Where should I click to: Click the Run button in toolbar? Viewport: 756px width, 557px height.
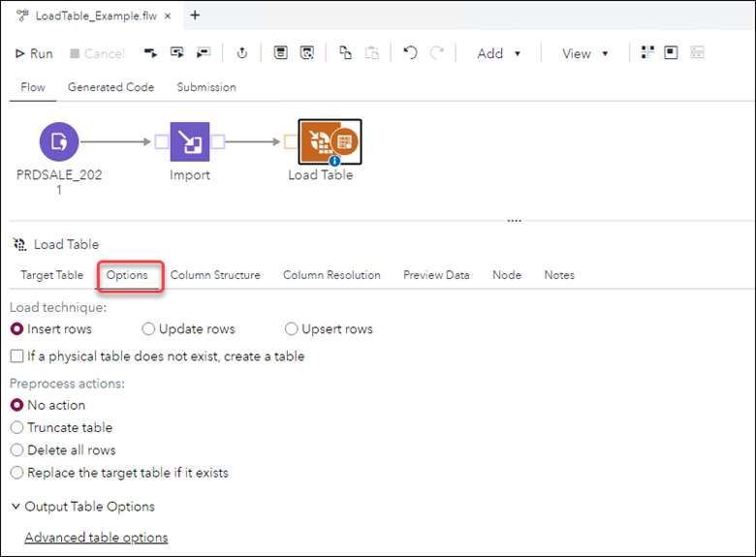coord(34,53)
